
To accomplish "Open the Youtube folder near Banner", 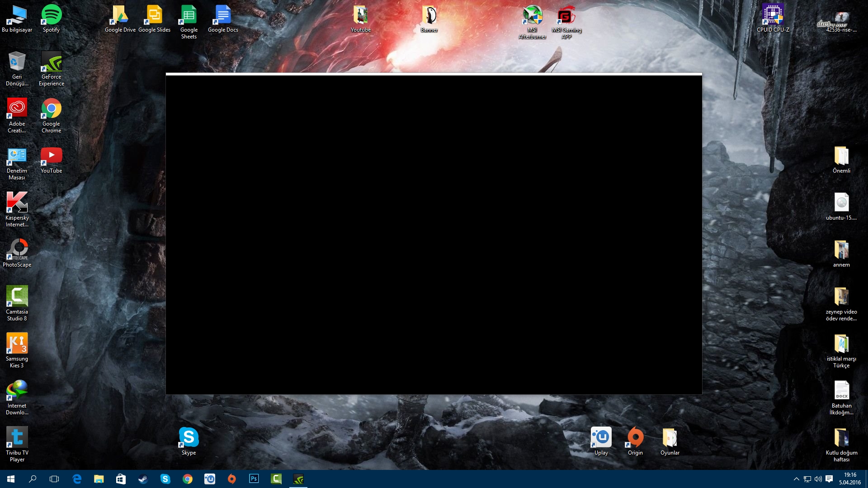I will tap(361, 19).
